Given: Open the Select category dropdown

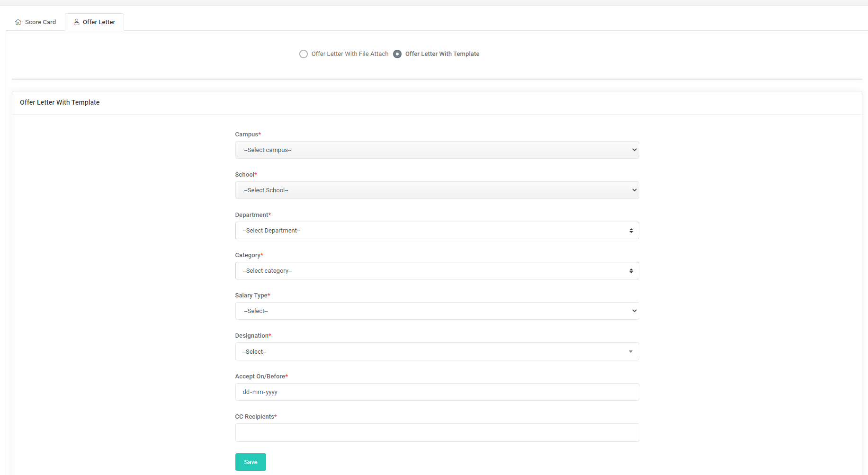Looking at the screenshot, I should click(x=436, y=271).
